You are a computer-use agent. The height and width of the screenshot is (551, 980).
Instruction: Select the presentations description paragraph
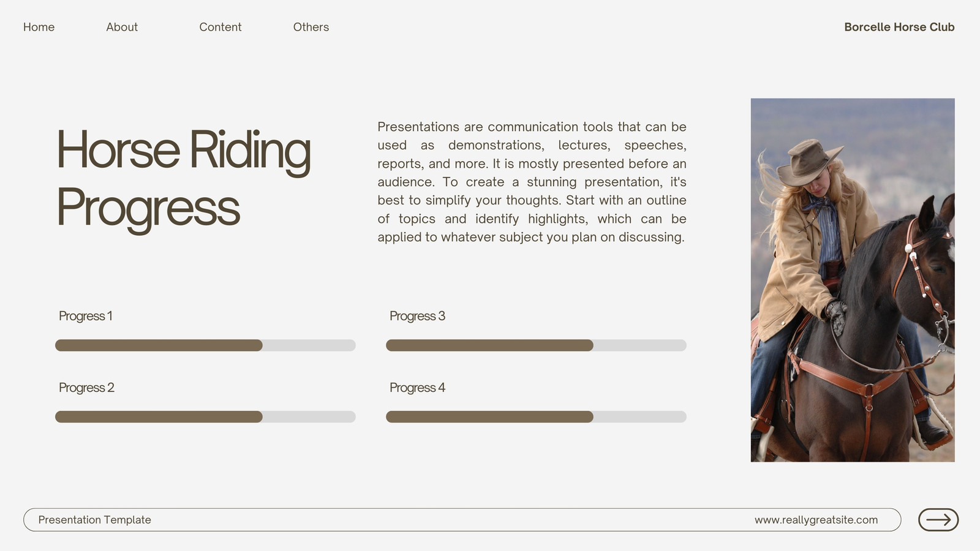(x=532, y=182)
